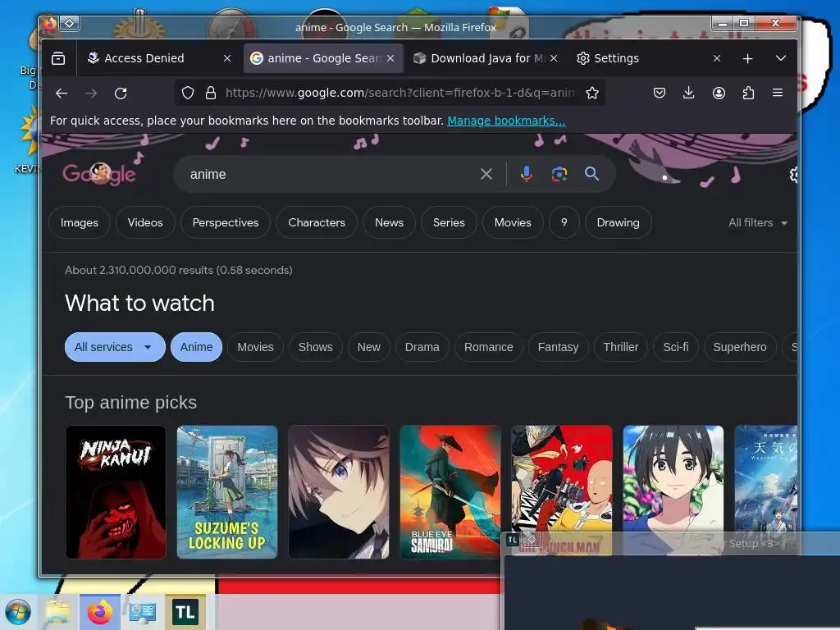This screenshot has width=840, height=630.
Task: Submit the search with the magnifier icon
Action: (592, 174)
